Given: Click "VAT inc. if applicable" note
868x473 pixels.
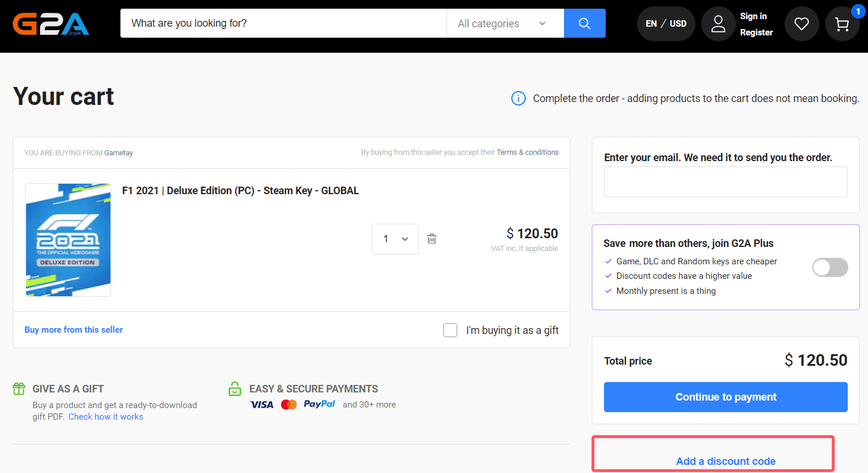Looking at the screenshot, I should (525, 249).
